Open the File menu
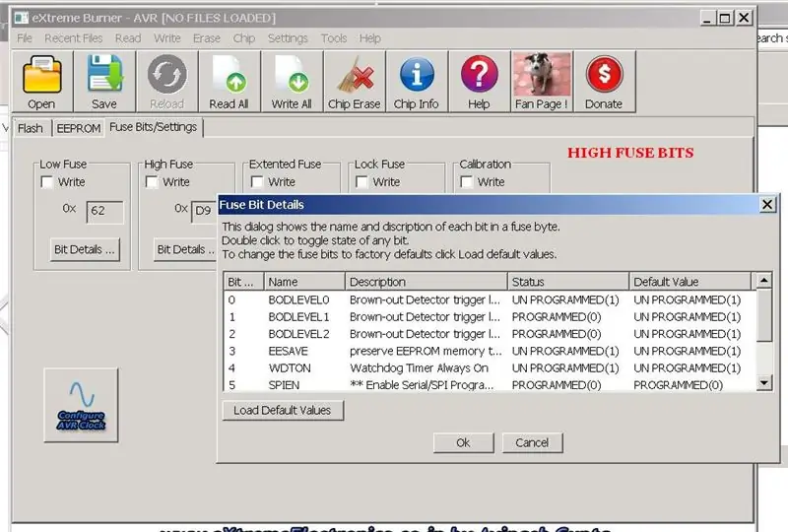This screenshot has height=532, width=788. pyautogui.click(x=24, y=38)
